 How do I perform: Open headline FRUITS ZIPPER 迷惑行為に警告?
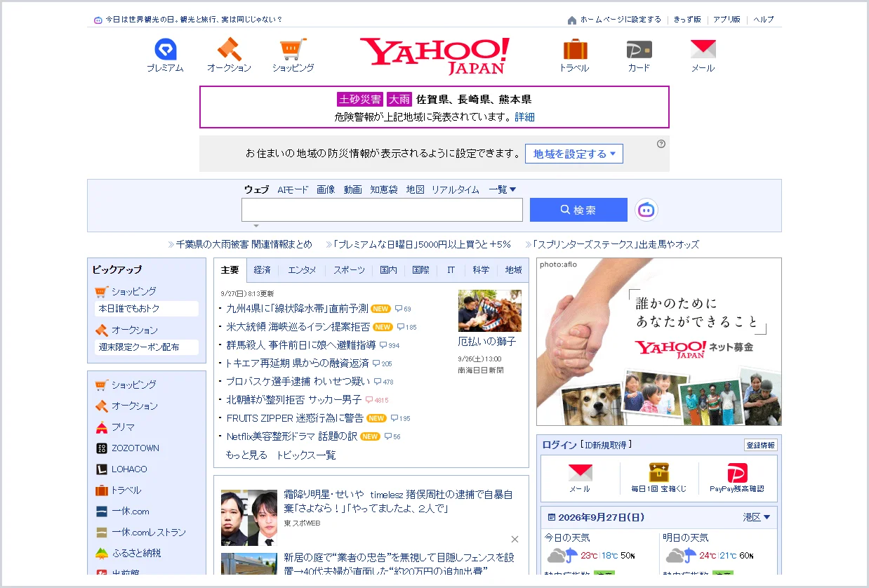pos(295,418)
